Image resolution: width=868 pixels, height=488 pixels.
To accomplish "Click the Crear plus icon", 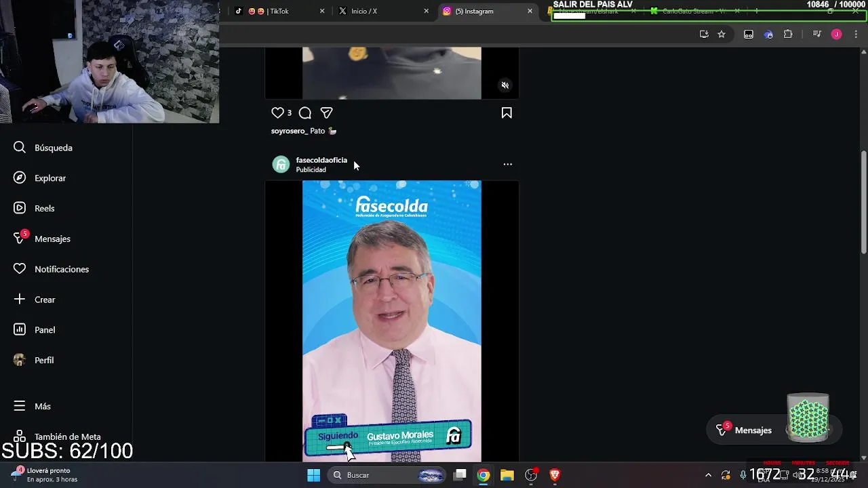I will coord(20,299).
